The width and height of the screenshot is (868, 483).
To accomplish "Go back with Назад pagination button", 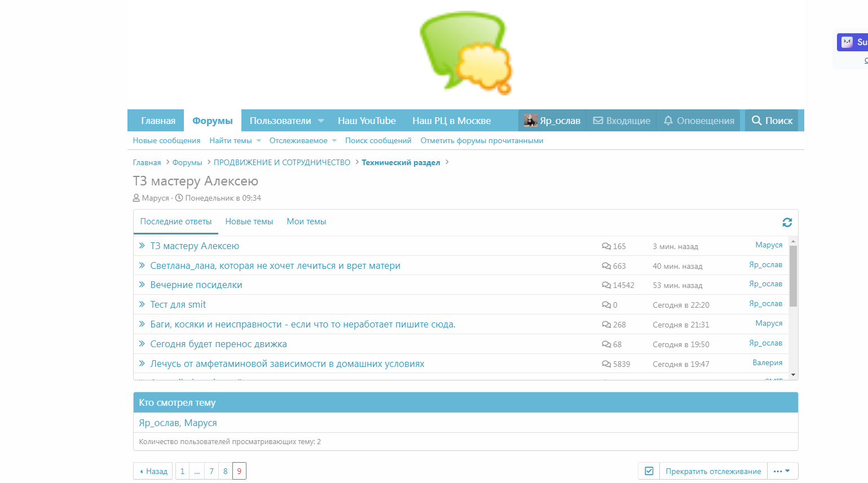I will pos(153,471).
